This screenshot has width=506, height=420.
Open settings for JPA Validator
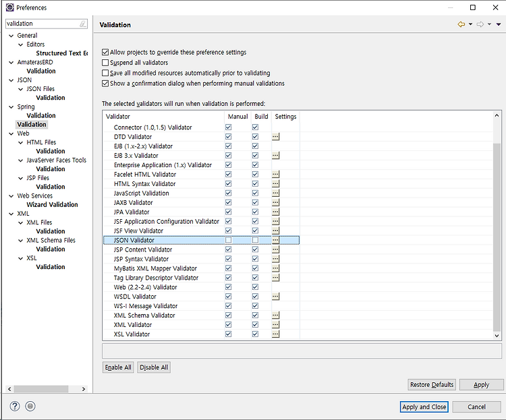275,212
